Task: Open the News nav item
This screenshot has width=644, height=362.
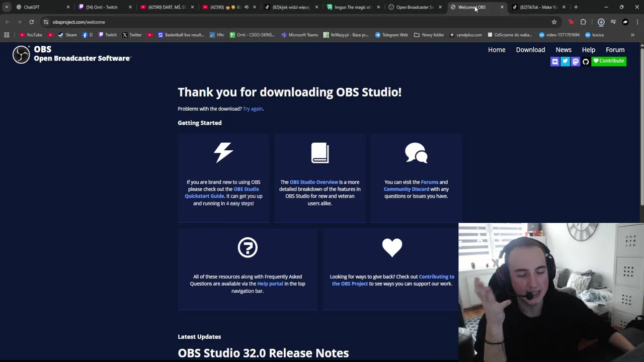Action: click(x=563, y=50)
